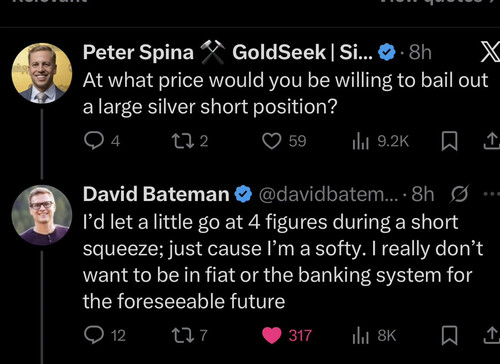The height and width of the screenshot is (364, 500).
Task: Click the X logo beside Peter Spina's tweet
Action: 490,53
